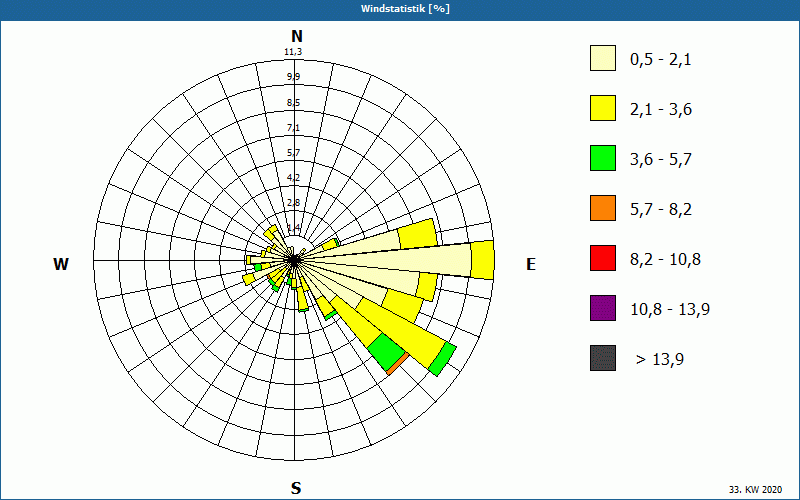Click the '33. KW 2020' date label
This screenshot has height=500, width=800.
pos(755,489)
